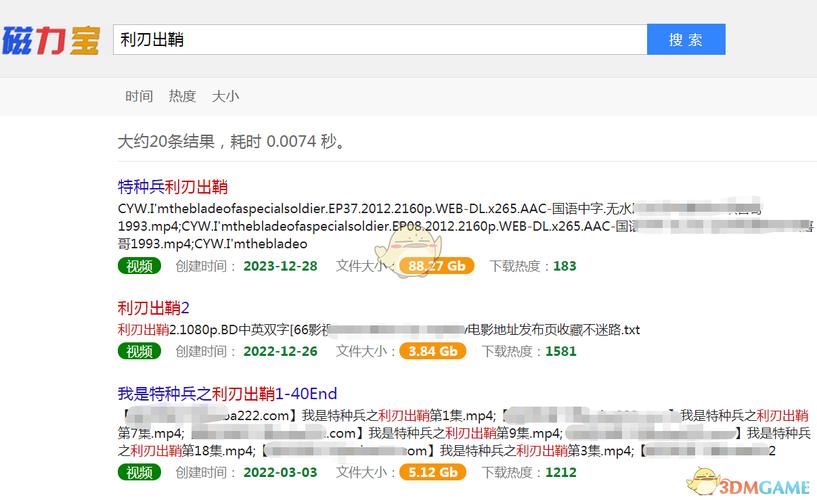The width and height of the screenshot is (817, 500).
Task: Click the 搜索 search button
Action: click(x=686, y=39)
